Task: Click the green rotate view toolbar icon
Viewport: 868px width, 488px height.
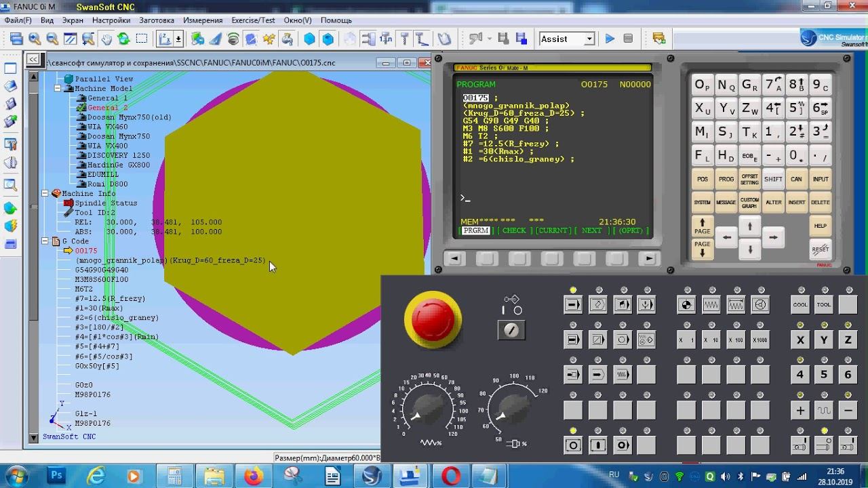Action: (x=123, y=39)
